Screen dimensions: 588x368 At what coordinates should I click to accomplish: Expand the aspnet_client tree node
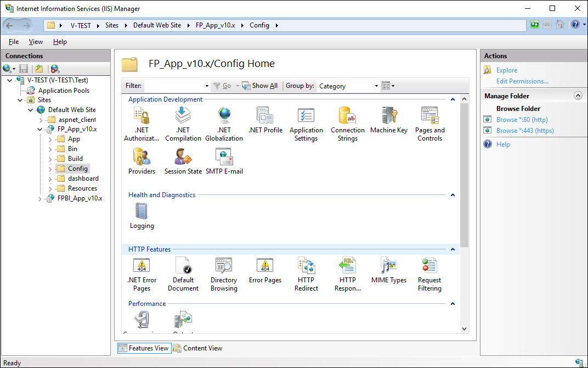click(41, 120)
